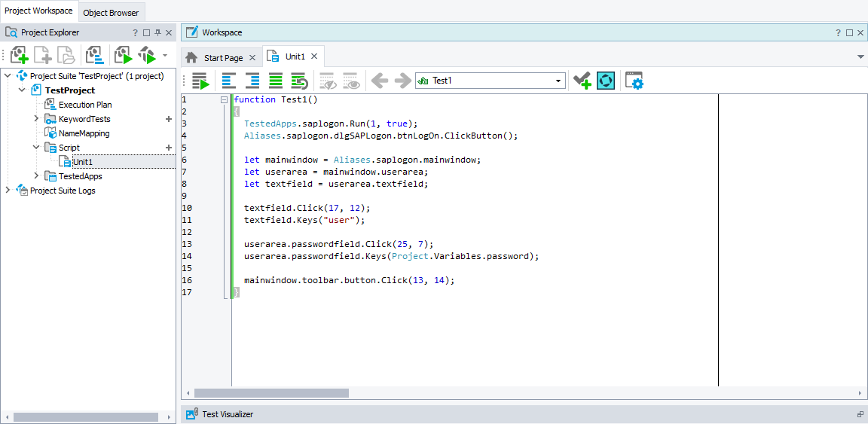Click the first blue-lined indent icon
Screen dimensions: 868x424
(229, 81)
